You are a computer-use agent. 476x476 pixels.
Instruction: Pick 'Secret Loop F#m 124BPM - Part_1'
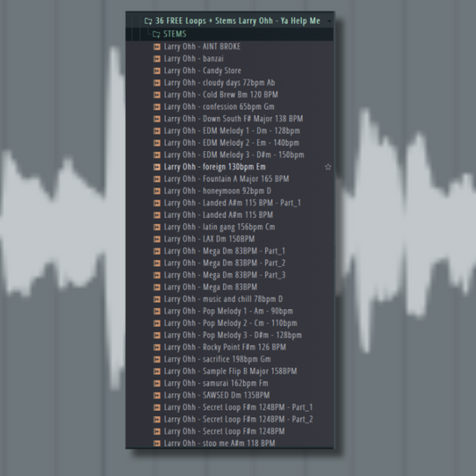click(238, 407)
